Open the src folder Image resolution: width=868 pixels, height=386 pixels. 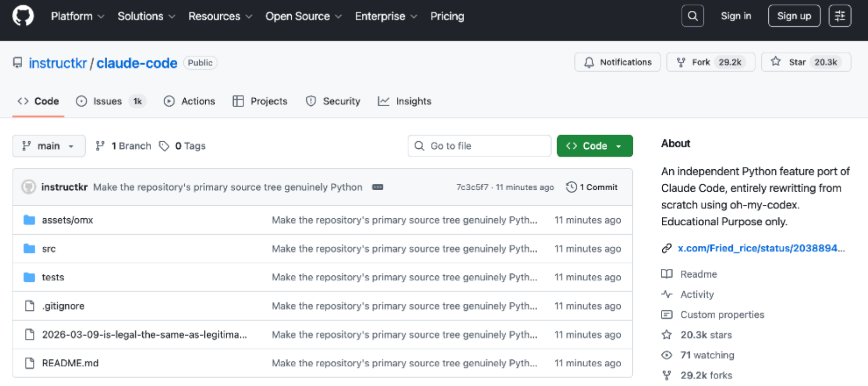49,249
